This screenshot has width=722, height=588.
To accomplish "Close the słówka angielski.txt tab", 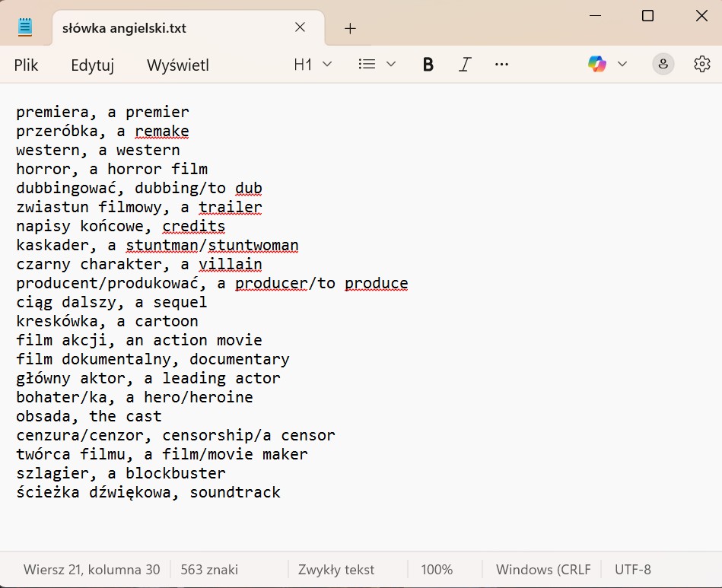I will coord(300,27).
